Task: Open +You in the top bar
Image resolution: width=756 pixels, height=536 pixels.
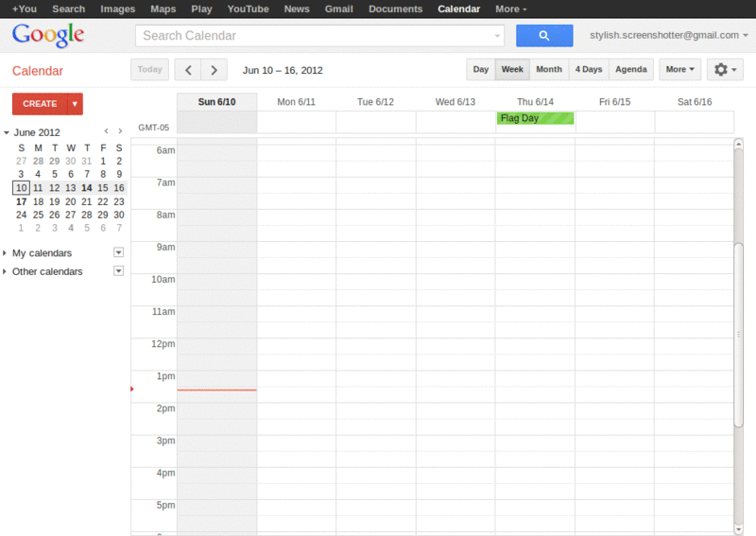Action: (x=25, y=9)
